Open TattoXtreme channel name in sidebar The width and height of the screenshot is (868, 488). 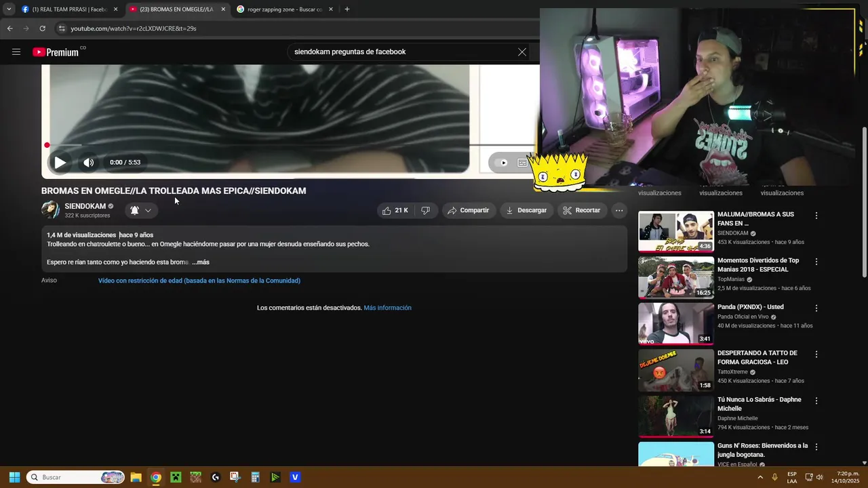point(732,372)
